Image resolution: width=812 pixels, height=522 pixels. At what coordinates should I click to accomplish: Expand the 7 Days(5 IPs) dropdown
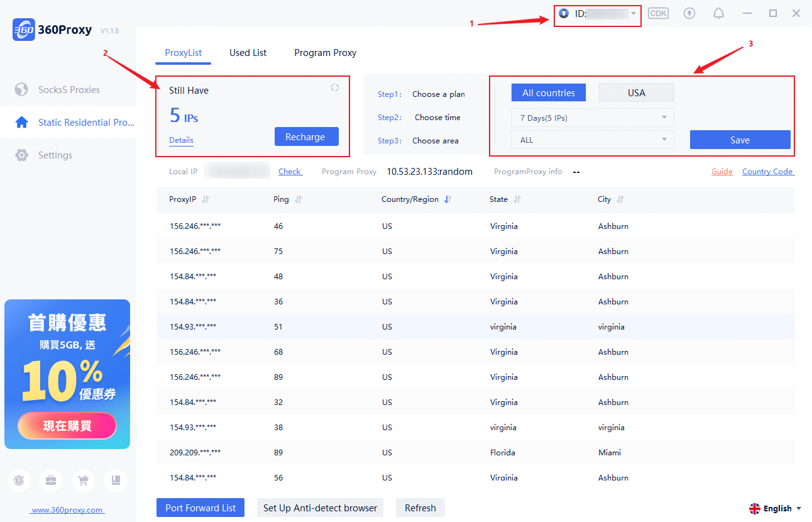coord(593,118)
